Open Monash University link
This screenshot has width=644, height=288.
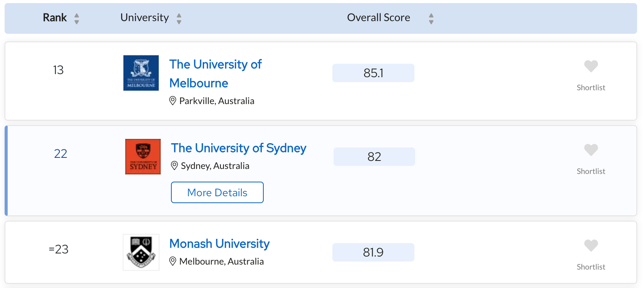tap(220, 243)
